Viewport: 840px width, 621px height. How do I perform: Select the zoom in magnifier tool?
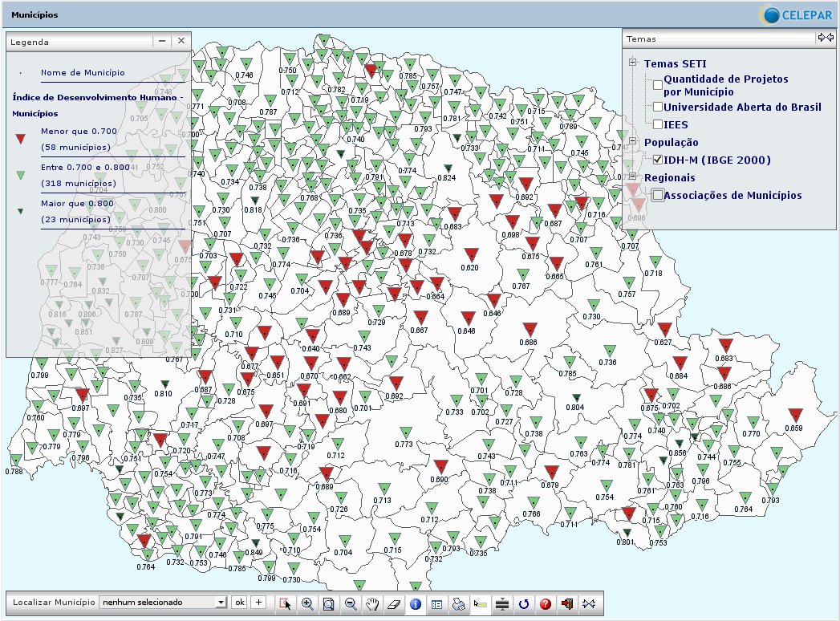pos(307,603)
